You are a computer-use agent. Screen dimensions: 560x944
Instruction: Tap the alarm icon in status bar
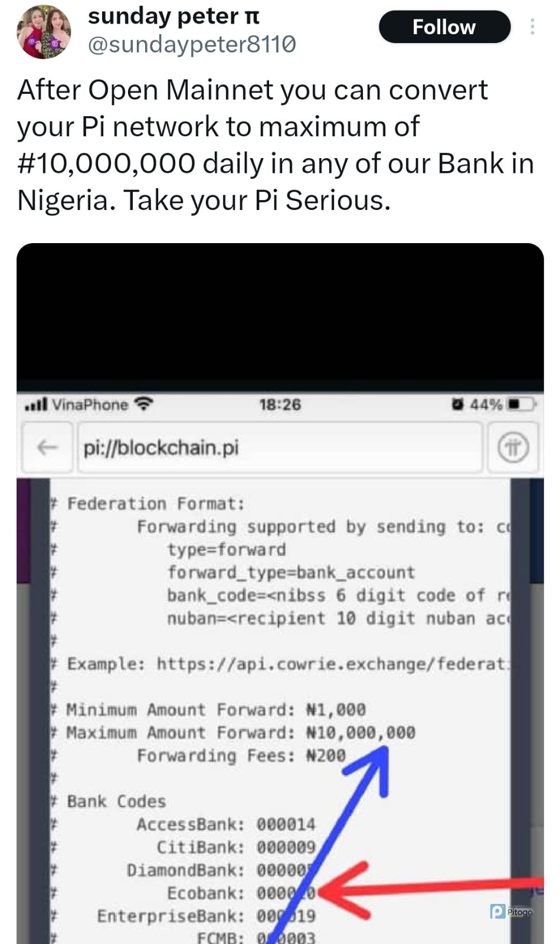point(457,405)
